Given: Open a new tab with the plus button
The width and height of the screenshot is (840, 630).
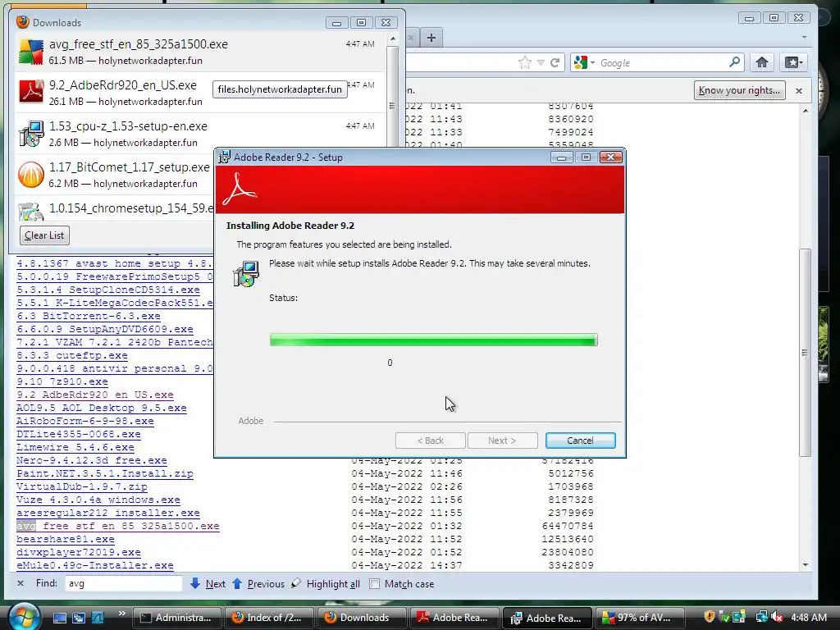Looking at the screenshot, I should tap(431, 38).
